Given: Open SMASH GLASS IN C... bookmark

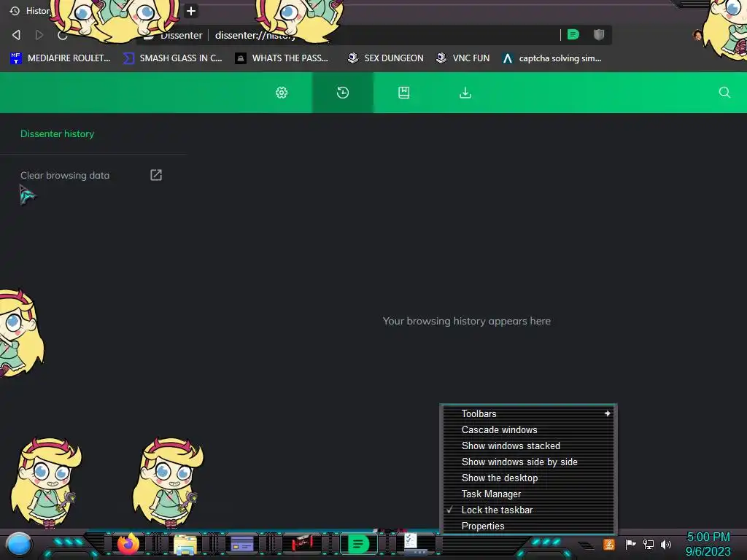Looking at the screenshot, I should tap(173, 58).
